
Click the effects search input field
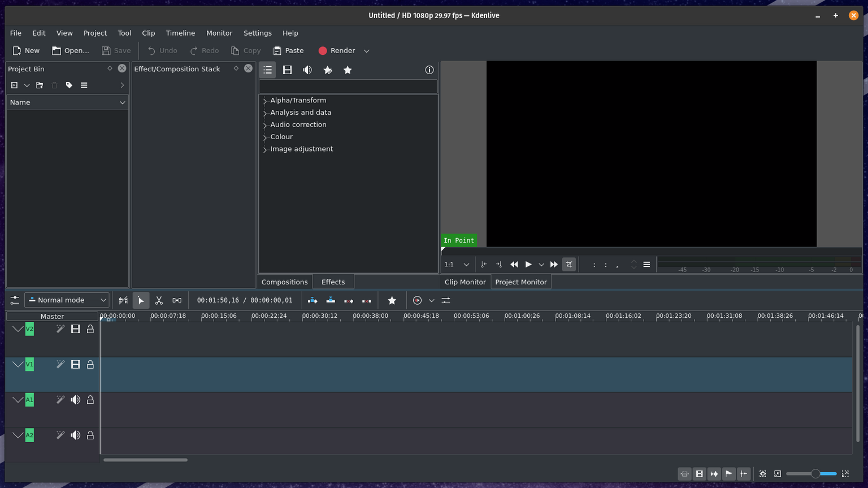348,87
